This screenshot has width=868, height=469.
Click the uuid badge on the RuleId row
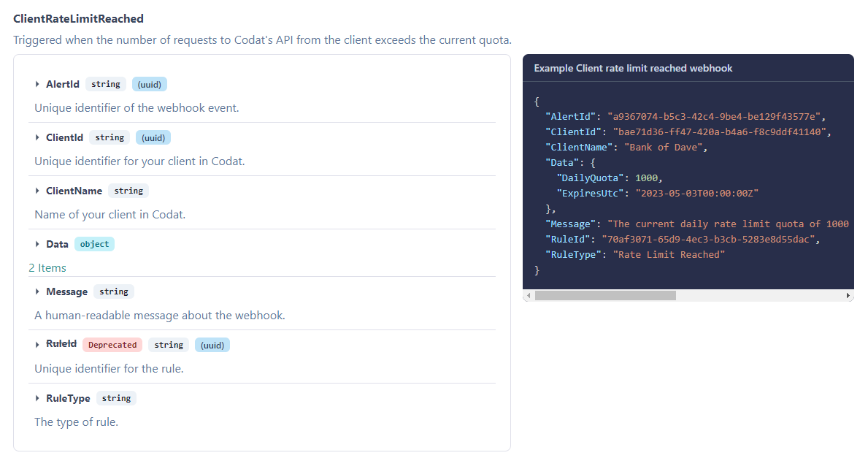(212, 344)
